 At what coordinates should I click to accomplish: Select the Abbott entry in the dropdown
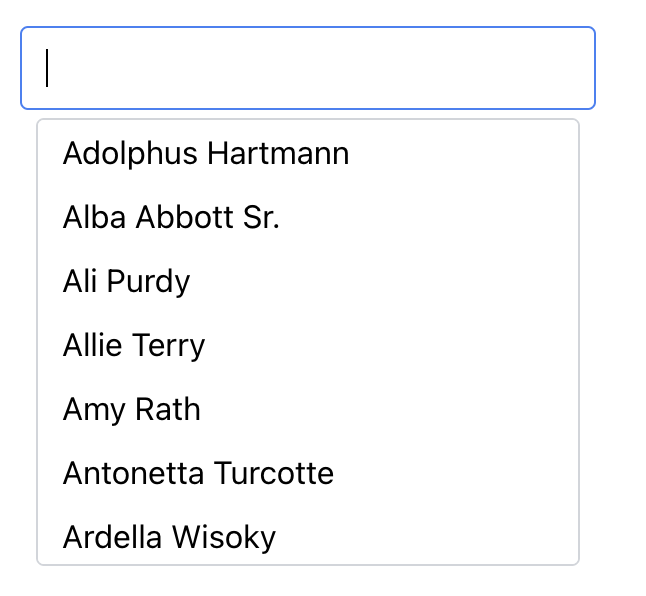[171, 218]
